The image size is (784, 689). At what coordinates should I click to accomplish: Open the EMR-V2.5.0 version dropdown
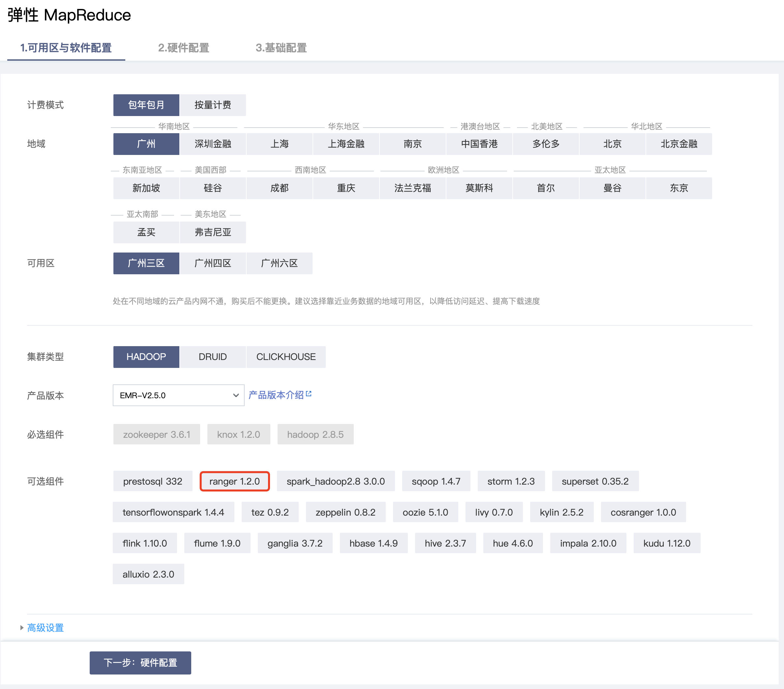coord(178,395)
